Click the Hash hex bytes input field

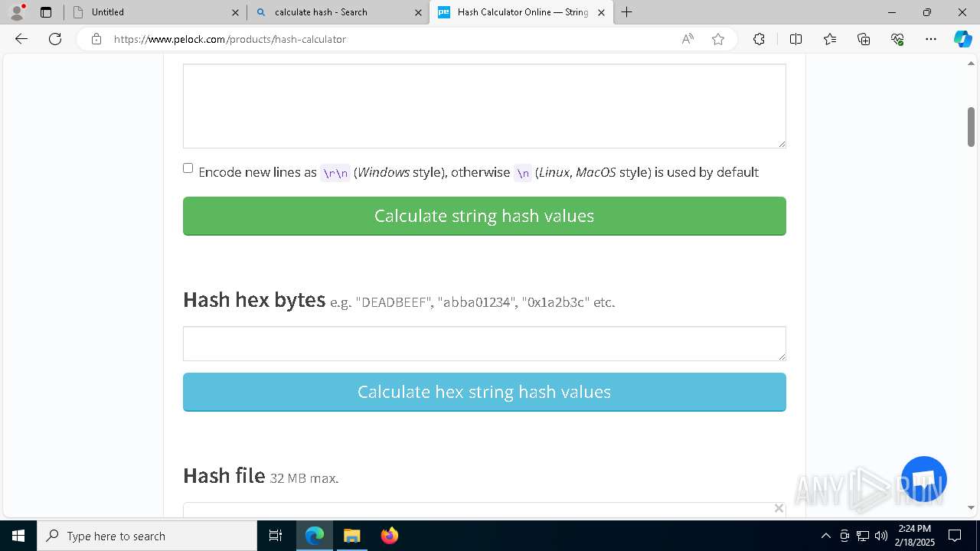click(484, 344)
